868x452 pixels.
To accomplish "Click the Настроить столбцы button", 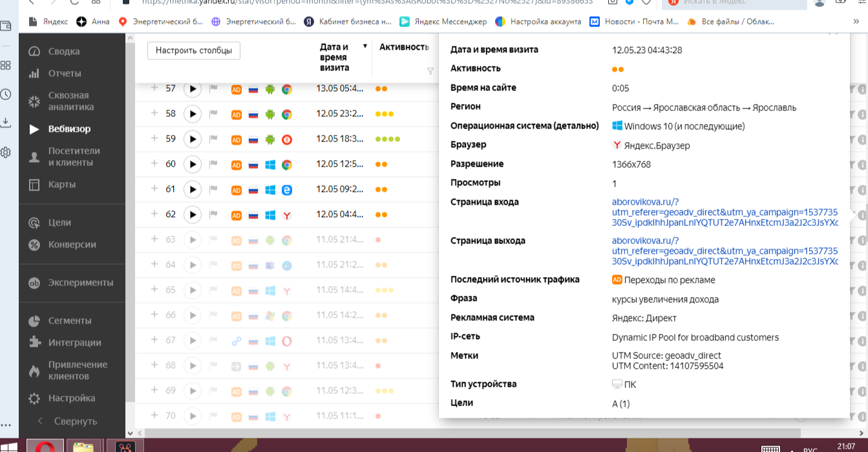I will click(x=194, y=50).
